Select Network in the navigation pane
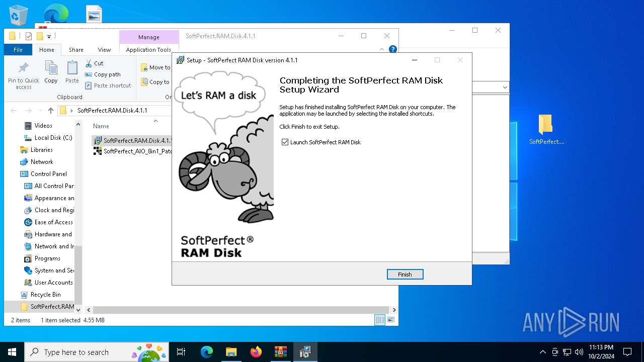 tap(42, 162)
